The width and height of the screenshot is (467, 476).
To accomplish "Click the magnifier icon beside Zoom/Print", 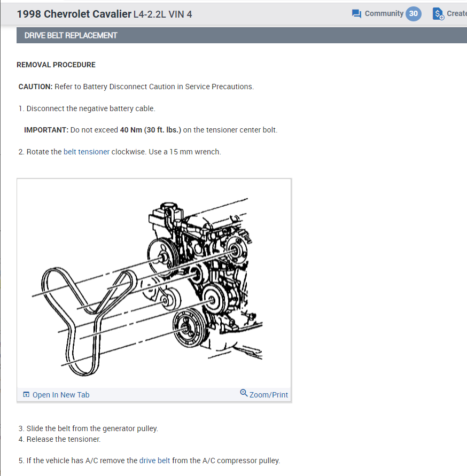I will click(244, 393).
